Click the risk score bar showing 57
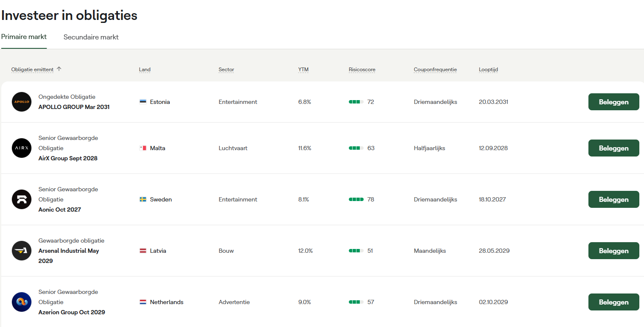Viewport: 644px width, 327px height. (x=356, y=302)
